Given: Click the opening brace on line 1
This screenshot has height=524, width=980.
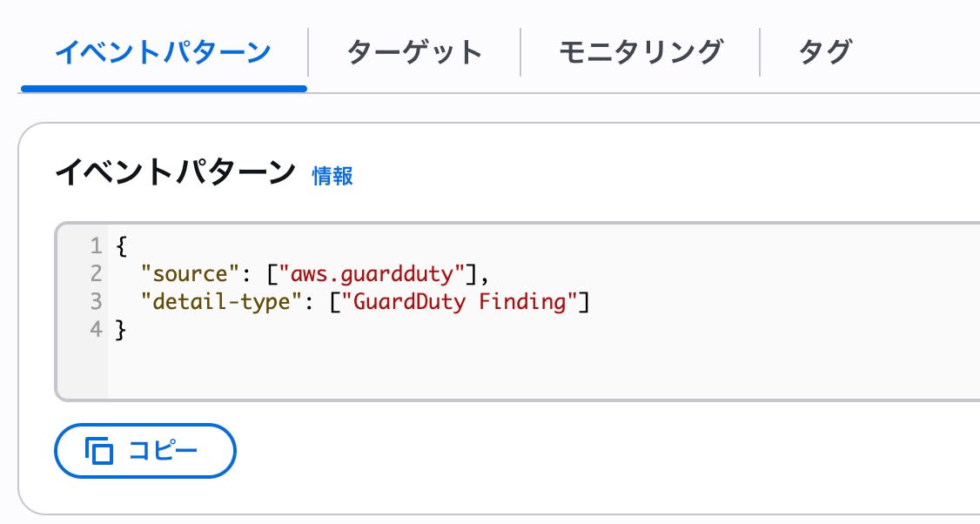Looking at the screenshot, I should click(121, 245).
